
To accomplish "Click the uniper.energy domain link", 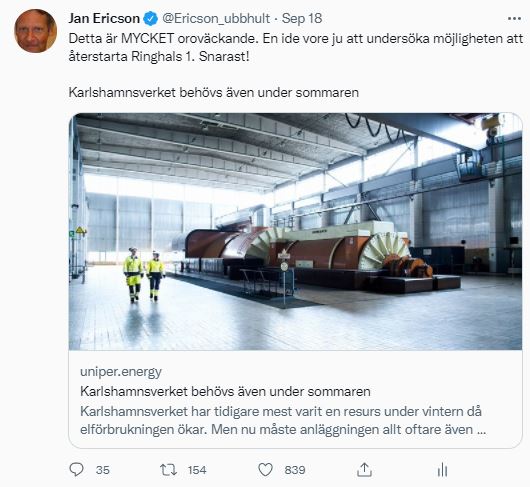I will (121, 372).
